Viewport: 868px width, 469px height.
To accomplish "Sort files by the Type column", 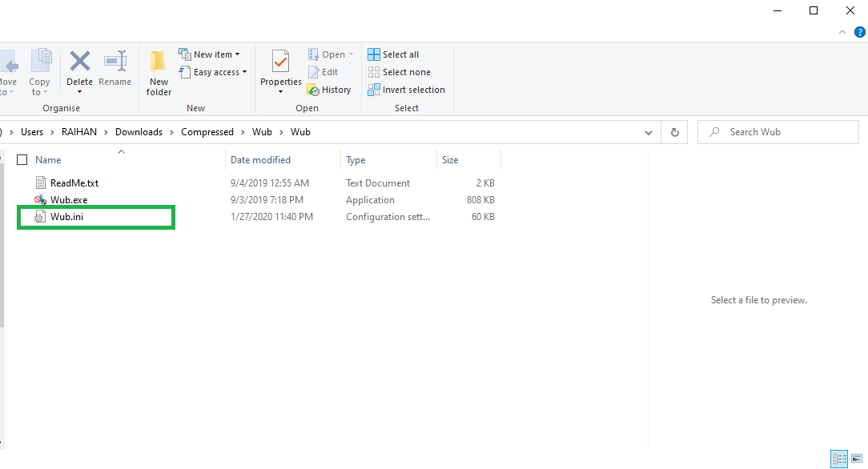I will 356,160.
